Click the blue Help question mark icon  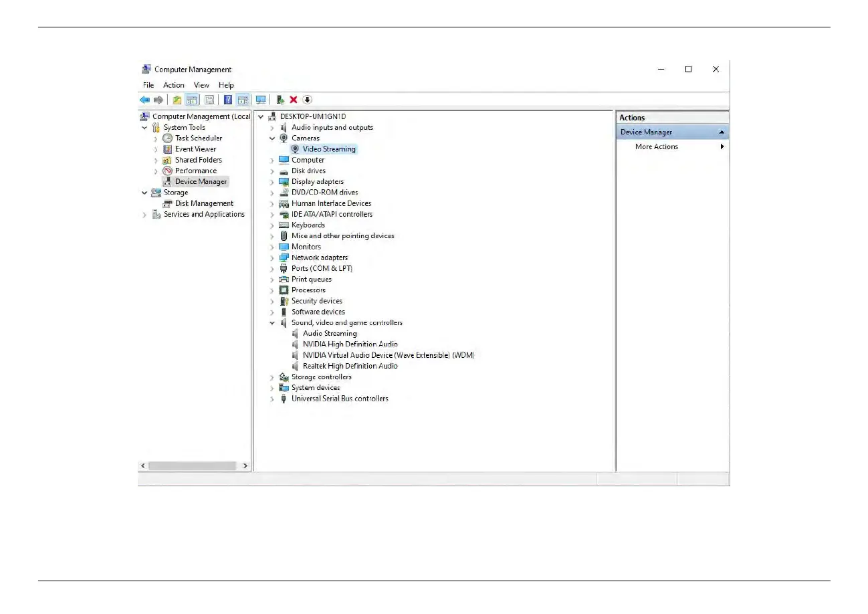(227, 100)
